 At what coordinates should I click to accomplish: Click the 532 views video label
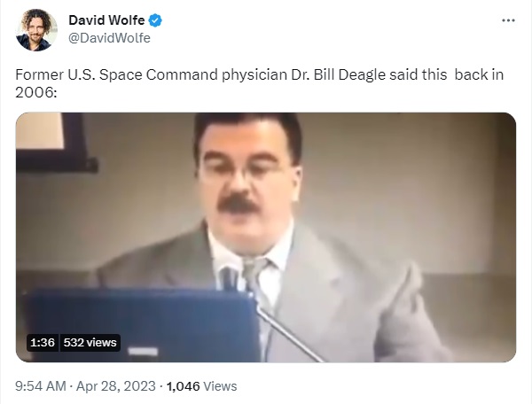90,342
